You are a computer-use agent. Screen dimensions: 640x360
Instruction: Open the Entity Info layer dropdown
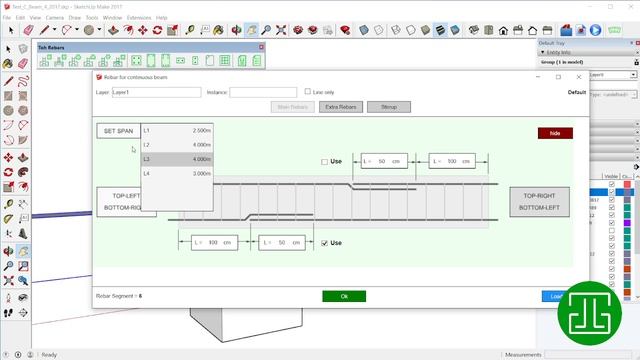tap(633, 75)
